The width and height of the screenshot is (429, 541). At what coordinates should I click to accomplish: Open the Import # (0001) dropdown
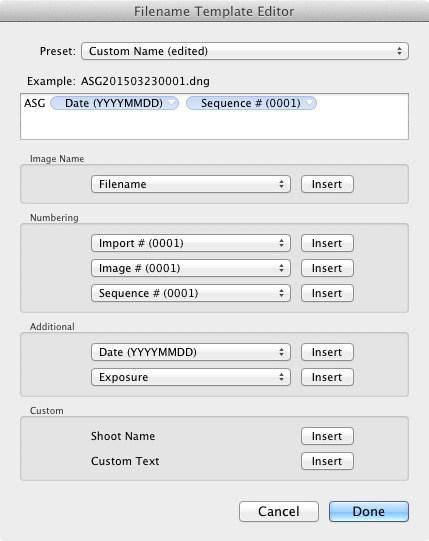click(191, 243)
